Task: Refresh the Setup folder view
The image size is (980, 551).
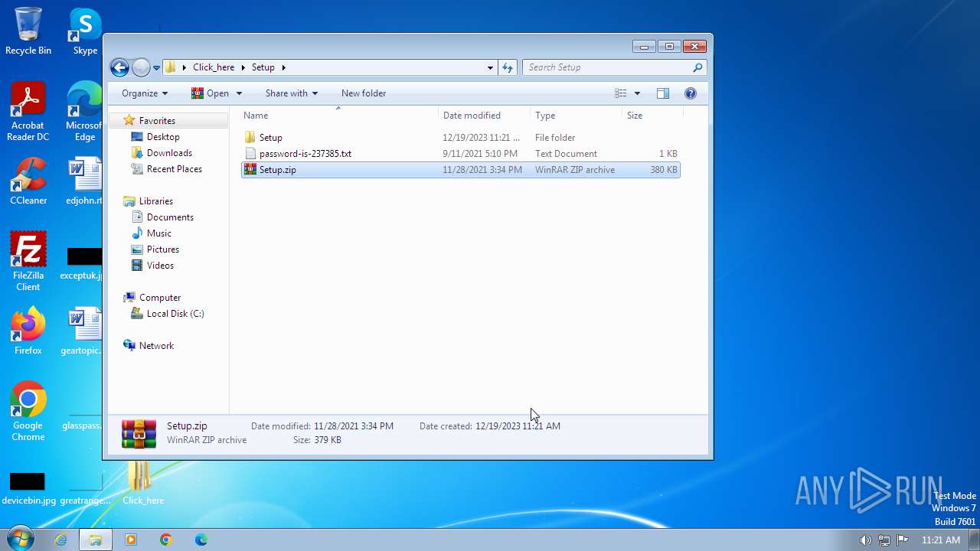Action: (508, 67)
